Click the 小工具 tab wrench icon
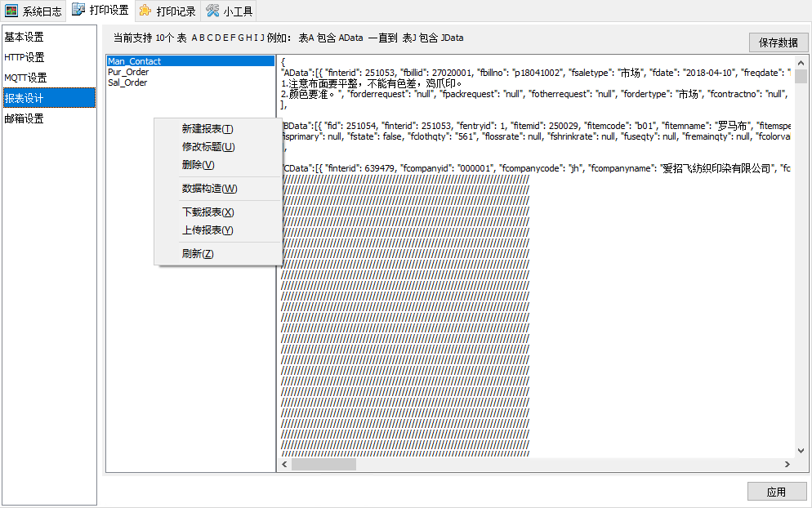The image size is (812, 508). pos(212,11)
